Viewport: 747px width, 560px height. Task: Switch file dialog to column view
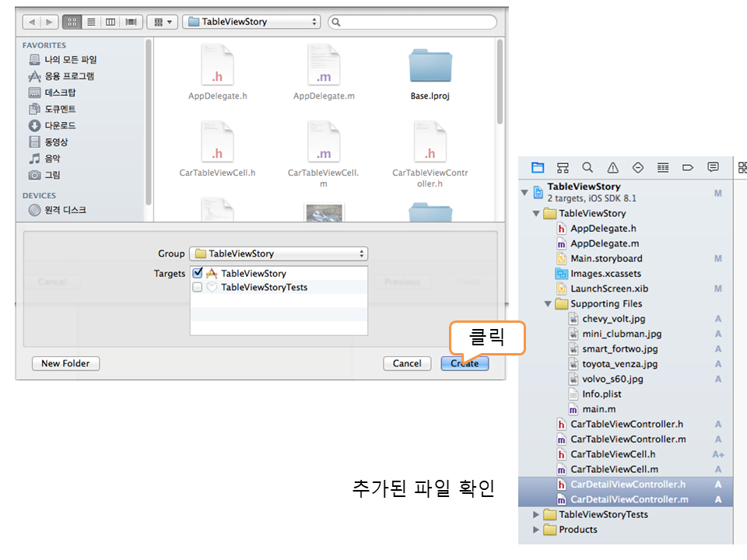[x=112, y=22]
